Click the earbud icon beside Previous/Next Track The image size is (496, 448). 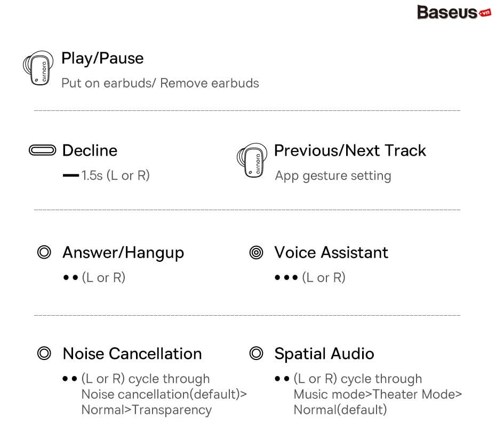pyautogui.click(x=252, y=161)
